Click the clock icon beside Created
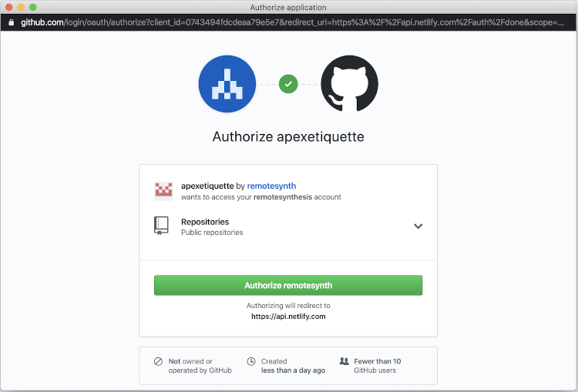This screenshot has width=578, height=392. click(x=251, y=361)
